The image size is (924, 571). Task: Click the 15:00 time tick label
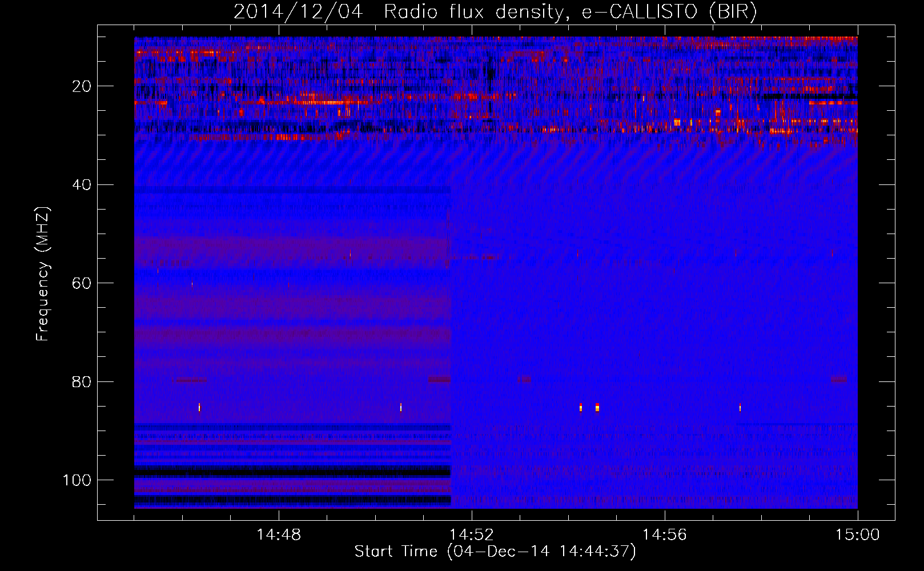pyautogui.click(x=858, y=535)
